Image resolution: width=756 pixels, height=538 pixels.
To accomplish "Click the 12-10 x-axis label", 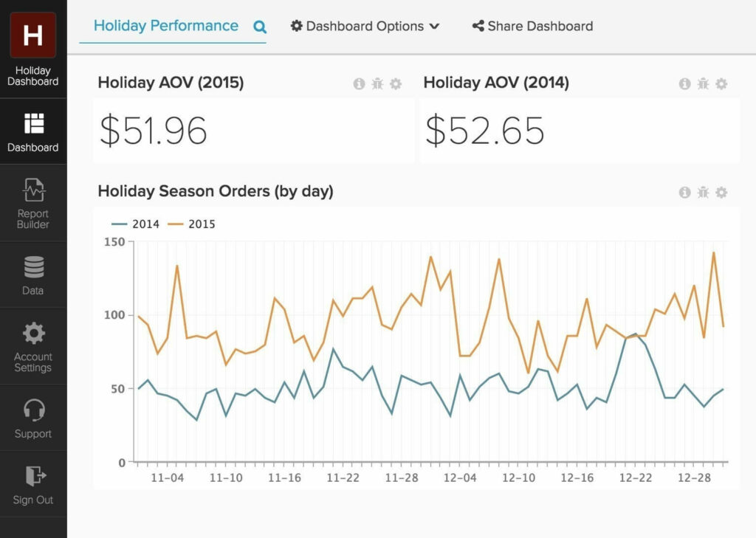I will [x=519, y=477].
